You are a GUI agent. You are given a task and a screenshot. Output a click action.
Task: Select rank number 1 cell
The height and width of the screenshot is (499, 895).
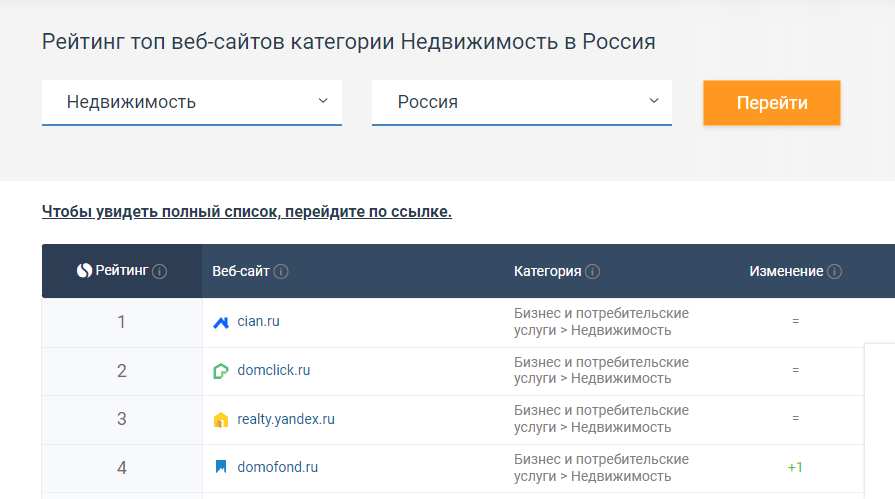[x=122, y=322]
